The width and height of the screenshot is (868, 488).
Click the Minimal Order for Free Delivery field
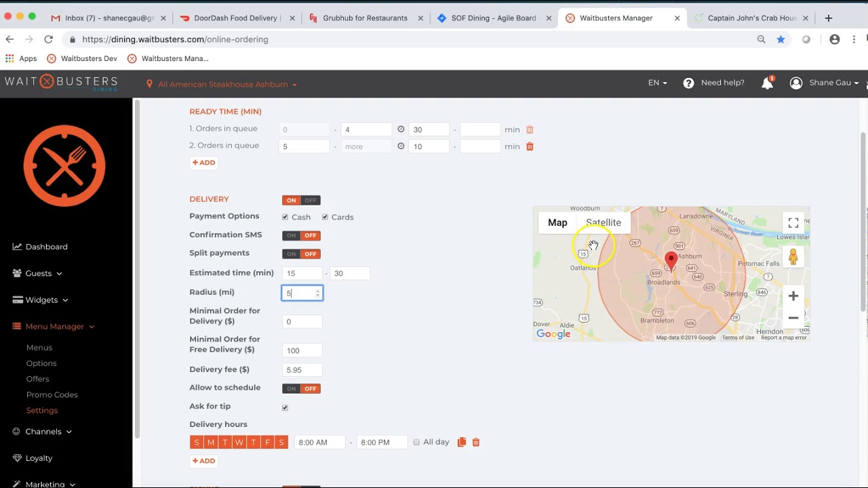coord(302,350)
